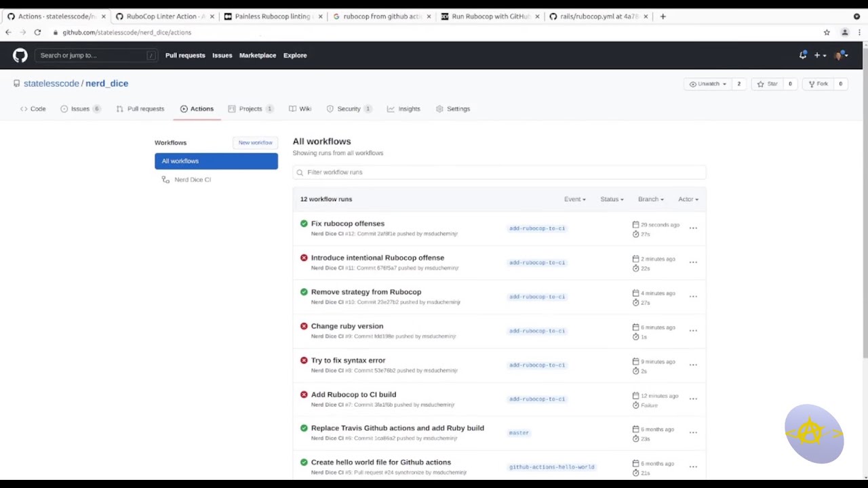868x488 pixels.
Task: Switch to the repository Pull requests tab
Action: [x=140, y=108]
